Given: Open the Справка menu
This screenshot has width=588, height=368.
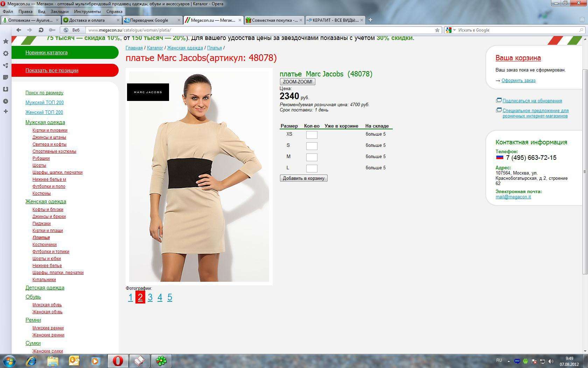Looking at the screenshot, I should point(114,12).
